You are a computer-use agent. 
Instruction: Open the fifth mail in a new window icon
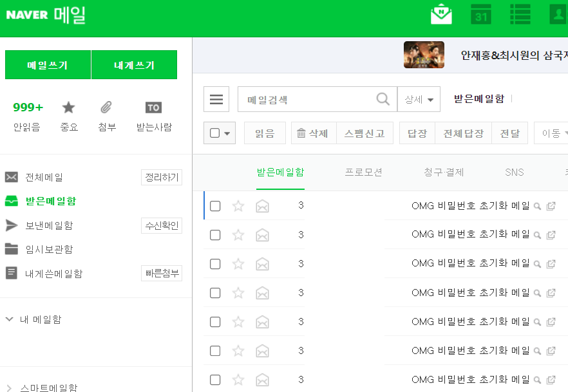point(551,322)
